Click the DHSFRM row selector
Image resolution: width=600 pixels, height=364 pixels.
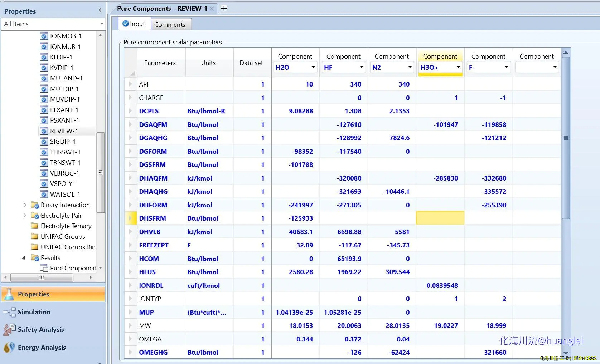click(130, 218)
